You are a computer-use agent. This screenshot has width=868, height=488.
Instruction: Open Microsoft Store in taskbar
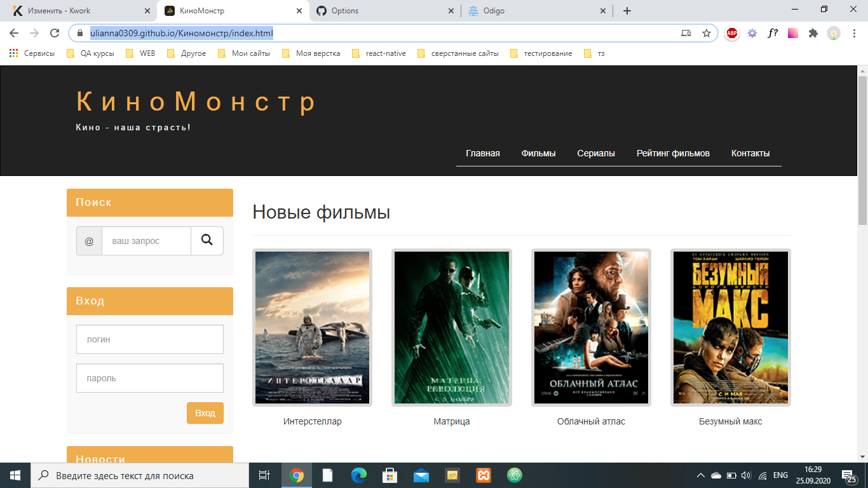click(390, 475)
